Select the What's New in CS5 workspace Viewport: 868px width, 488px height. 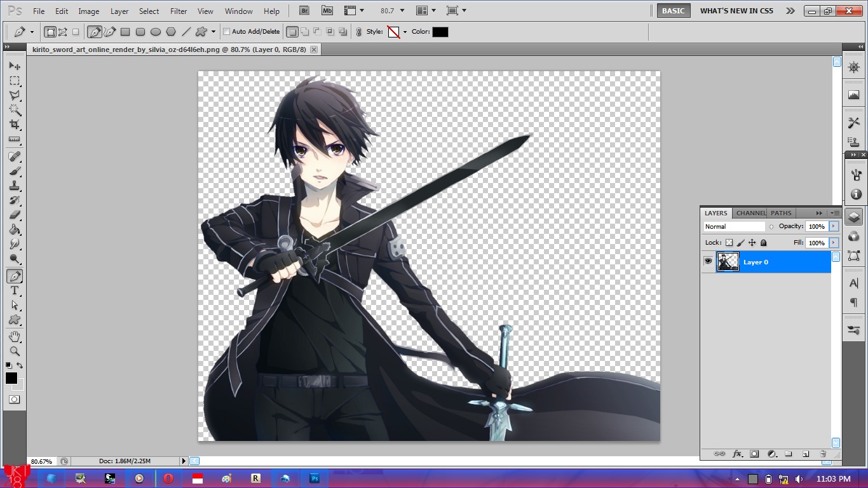[x=736, y=11]
